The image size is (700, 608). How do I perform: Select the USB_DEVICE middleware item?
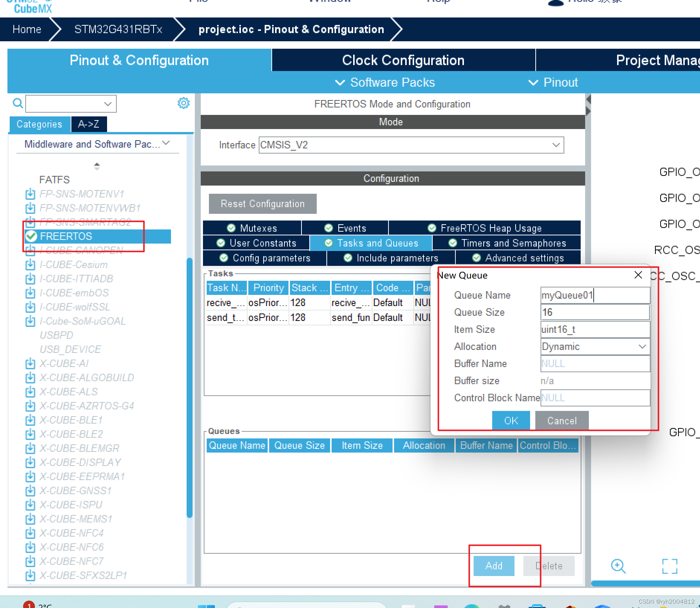pyautogui.click(x=70, y=349)
